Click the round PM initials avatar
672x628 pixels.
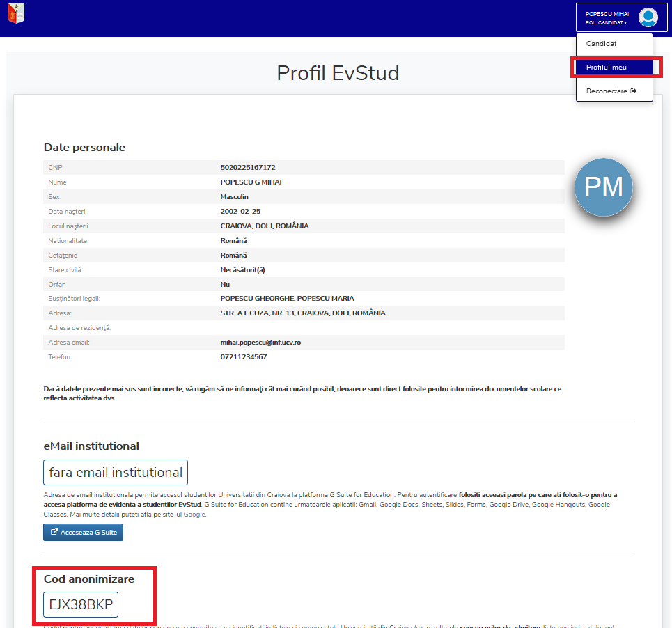604,187
